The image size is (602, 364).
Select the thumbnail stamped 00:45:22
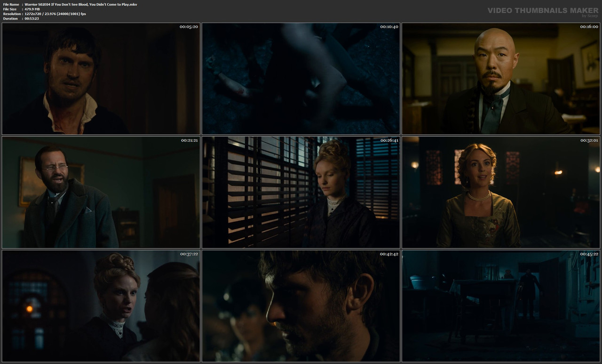[x=501, y=306]
